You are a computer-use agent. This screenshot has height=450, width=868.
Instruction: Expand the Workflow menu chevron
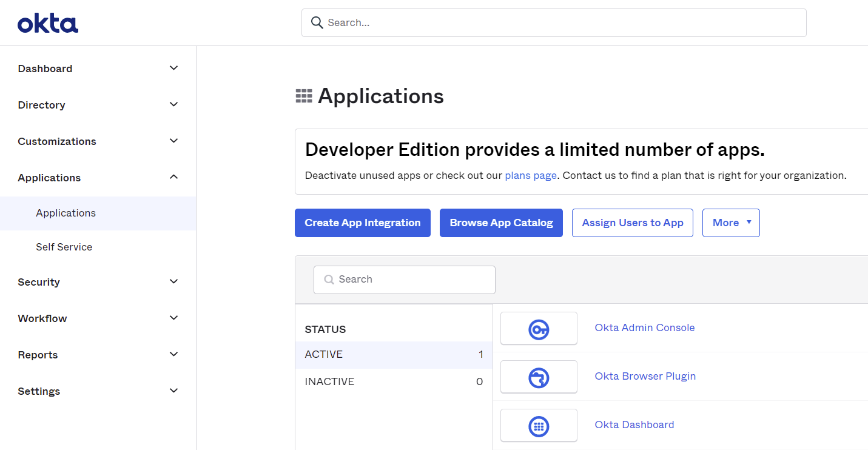[174, 318]
